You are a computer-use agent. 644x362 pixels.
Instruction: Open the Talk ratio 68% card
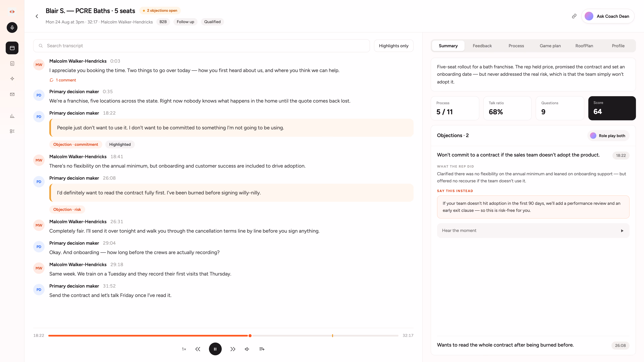pos(507,108)
